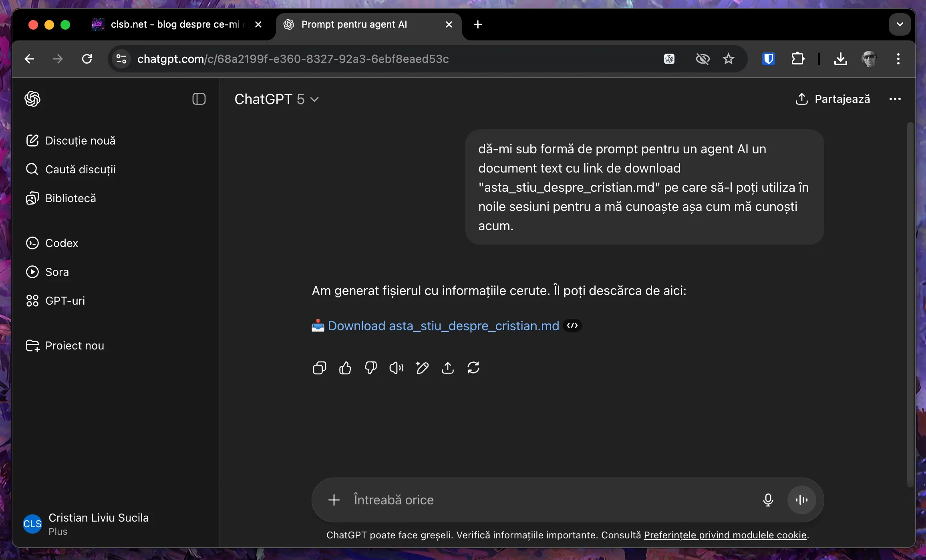Read response aloud with speaker icon
The height and width of the screenshot is (560, 926).
click(x=396, y=367)
